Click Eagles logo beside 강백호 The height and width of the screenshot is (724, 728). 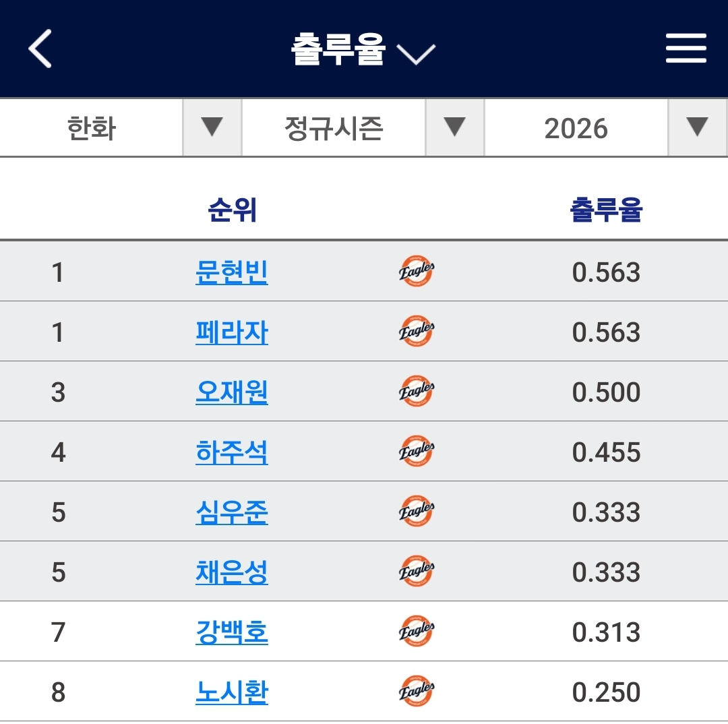[x=416, y=632]
